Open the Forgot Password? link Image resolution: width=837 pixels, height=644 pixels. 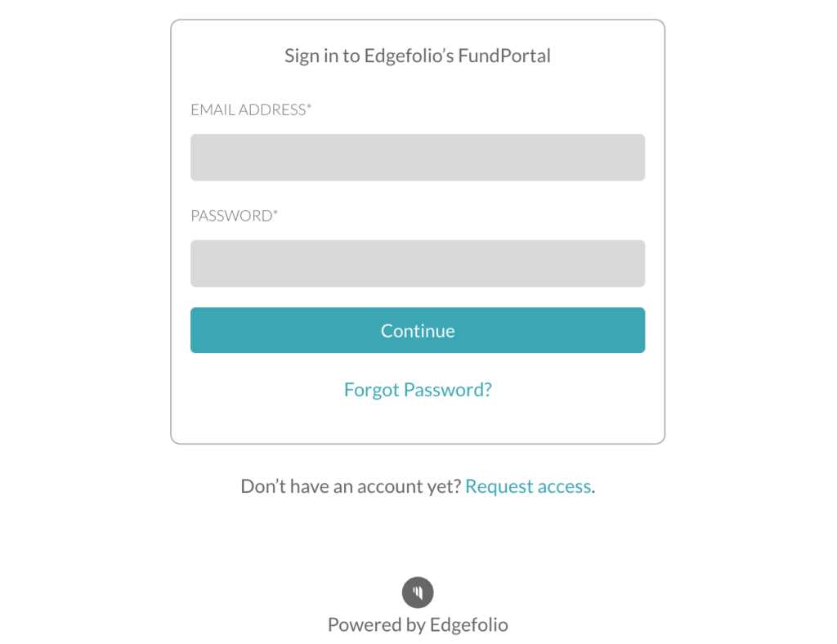click(418, 390)
